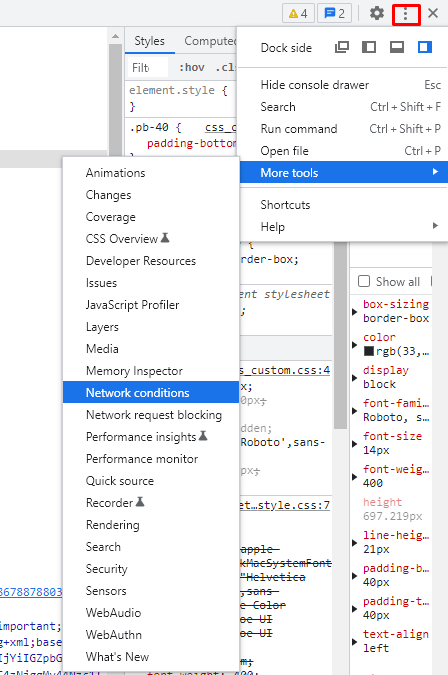Open What's New
The height and width of the screenshot is (675, 448).
[x=151, y=656]
